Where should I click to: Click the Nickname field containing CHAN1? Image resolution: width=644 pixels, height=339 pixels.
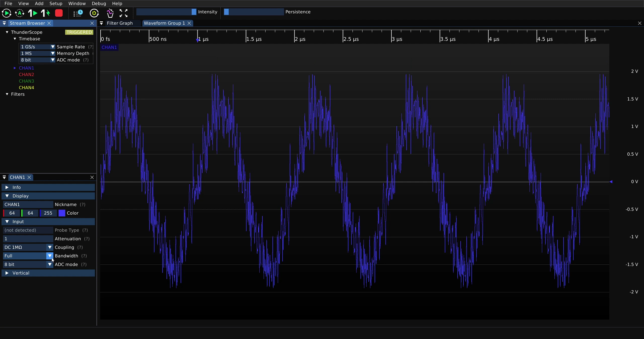(28, 205)
